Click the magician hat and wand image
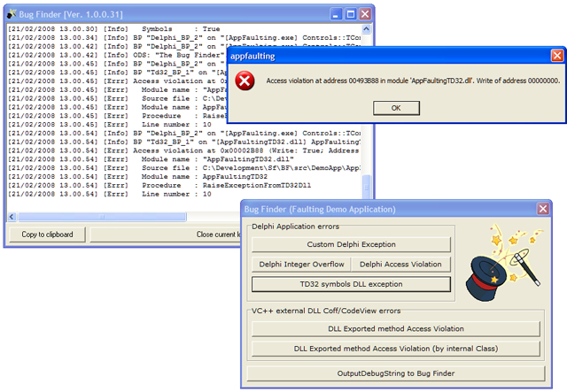567x392 pixels. pyautogui.click(x=502, y=263)
